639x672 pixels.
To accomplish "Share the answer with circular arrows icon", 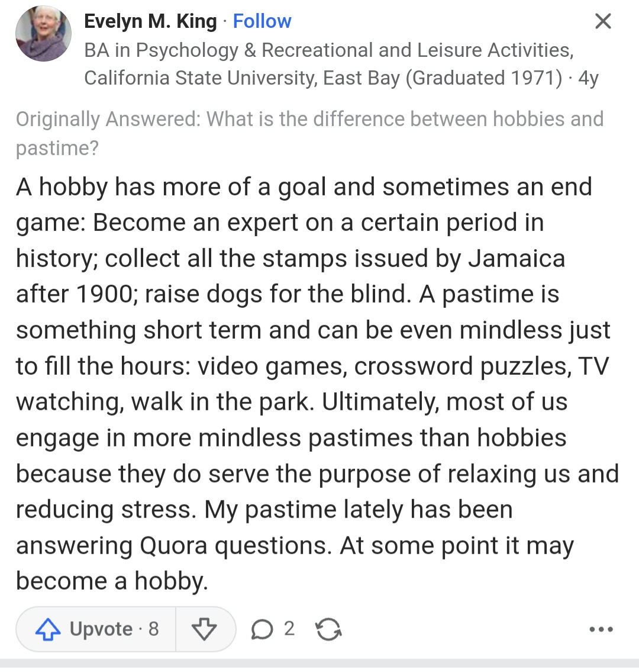I will (x=328, y=629).
